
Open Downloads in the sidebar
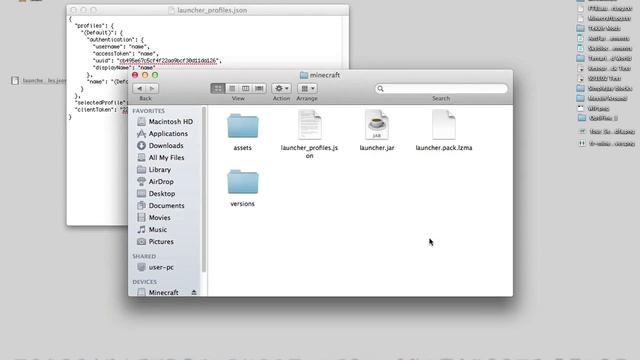point(165,146)
